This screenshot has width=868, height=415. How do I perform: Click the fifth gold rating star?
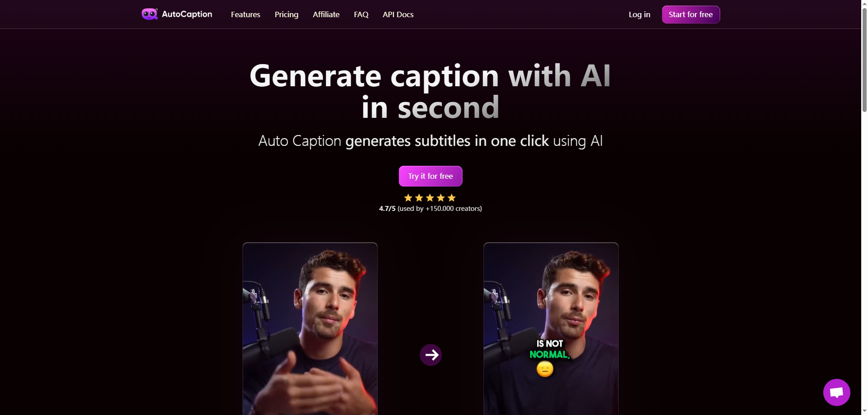452,198
